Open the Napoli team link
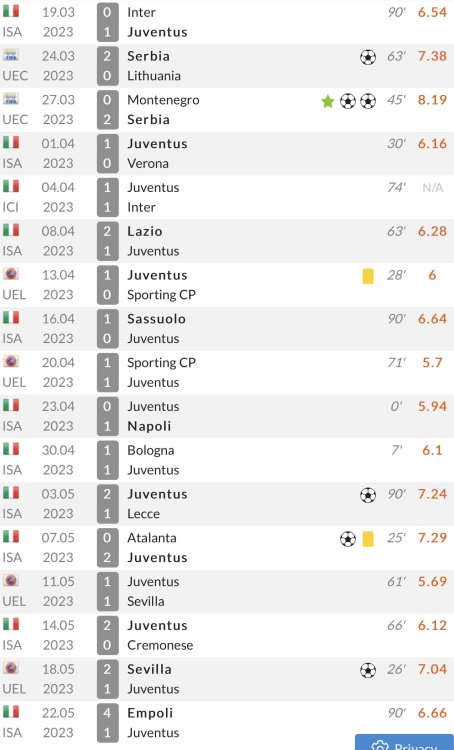454x750 pixels. [x=149, y=426]
